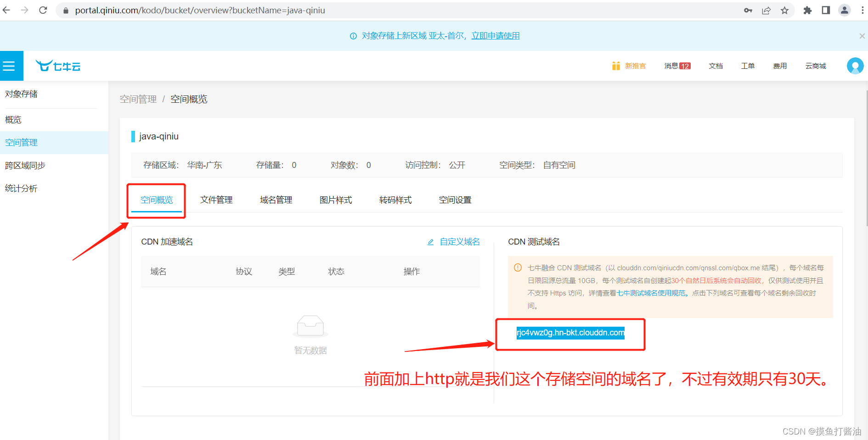Open 新推官 gift promotion
Screen dimensions: 868x440
[x=629, y=66]
